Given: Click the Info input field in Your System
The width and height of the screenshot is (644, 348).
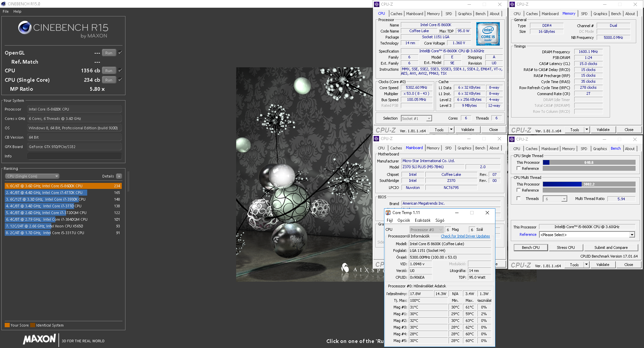Looking at the screenshot, I should click(74, 156).
